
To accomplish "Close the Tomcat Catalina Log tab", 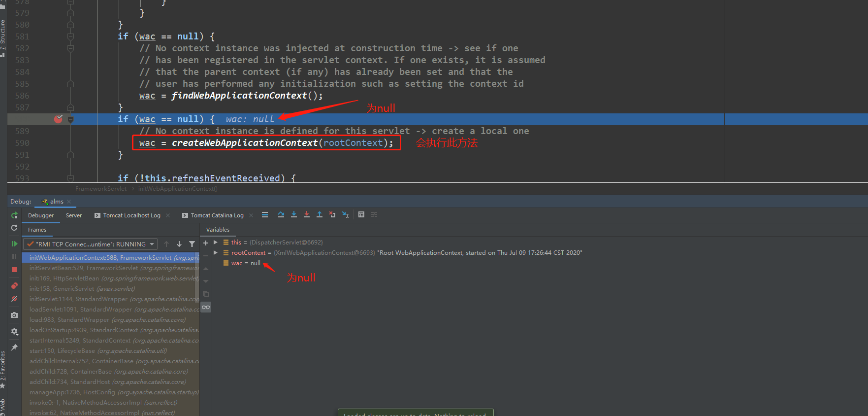I will (x=251, y=215).
